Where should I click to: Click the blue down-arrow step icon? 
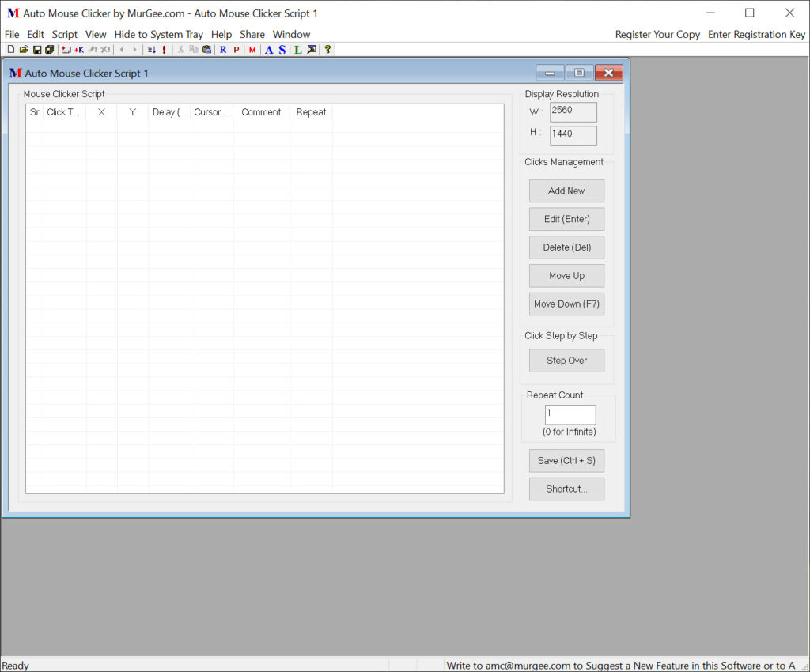151,50
